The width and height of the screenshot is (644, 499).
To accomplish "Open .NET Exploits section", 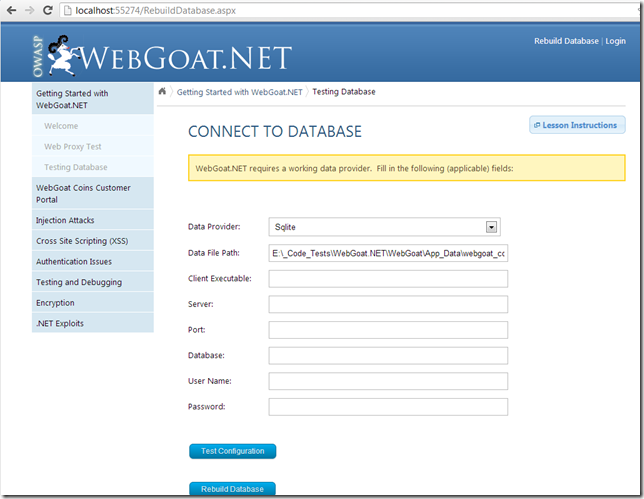I will point(93,323).
